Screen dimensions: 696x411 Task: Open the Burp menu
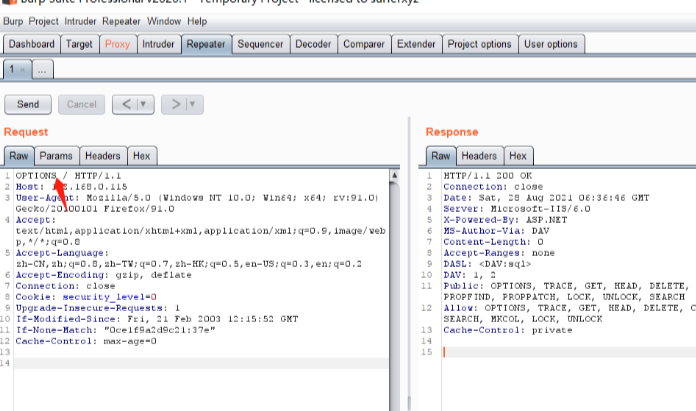14,21
